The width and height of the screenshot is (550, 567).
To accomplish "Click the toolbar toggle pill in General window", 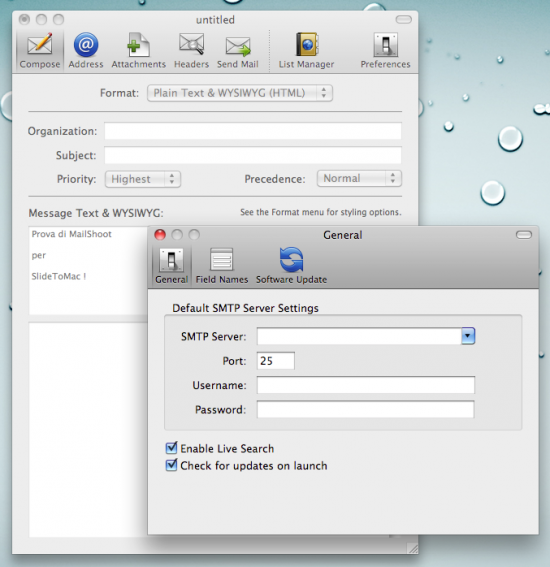I will click(524, 235).
